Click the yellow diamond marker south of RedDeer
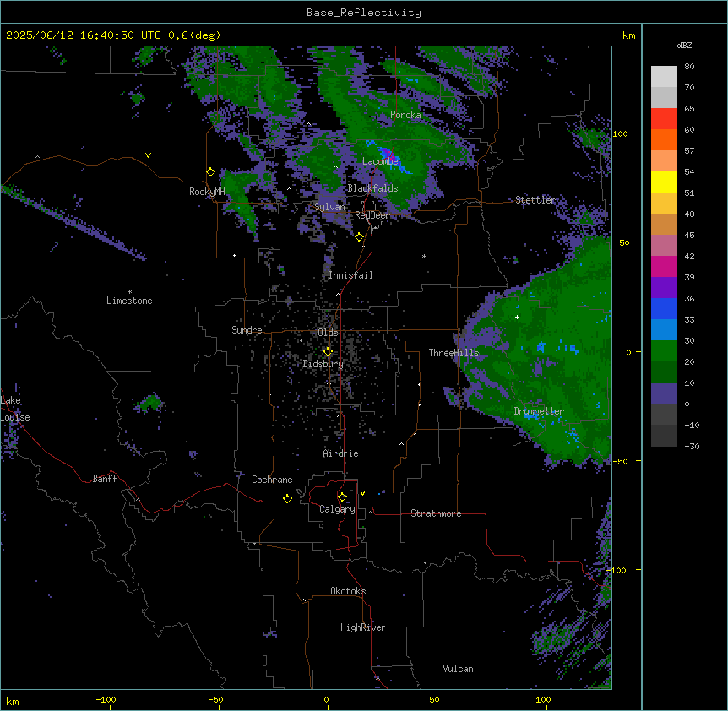Image resolution: width=728 pixels, height=711 pixels. [x=360, y=237]
